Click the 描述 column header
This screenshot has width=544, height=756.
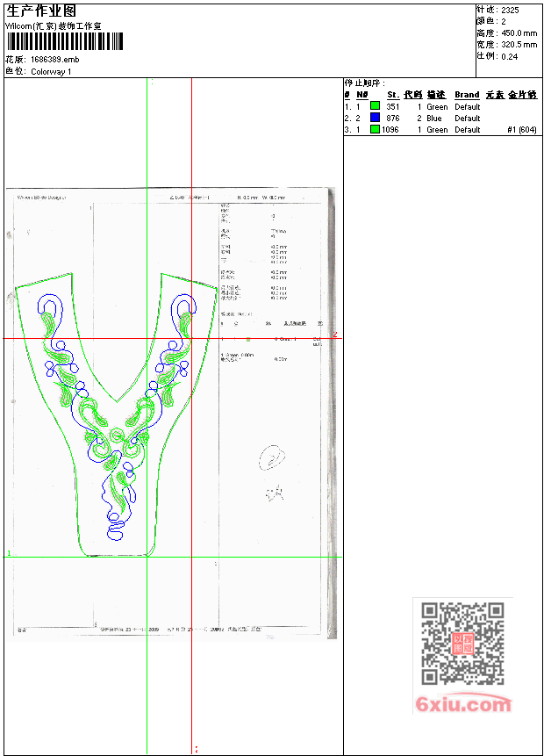pos(437,95)
